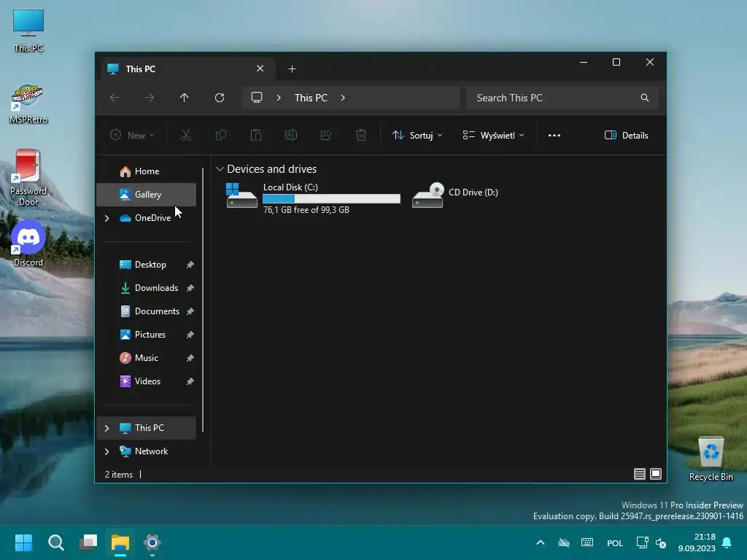Image resolution: width=747 pixels, height=560 pixels.
Task: Click the Copy icon in toolbar
Action: coord(220,135)
